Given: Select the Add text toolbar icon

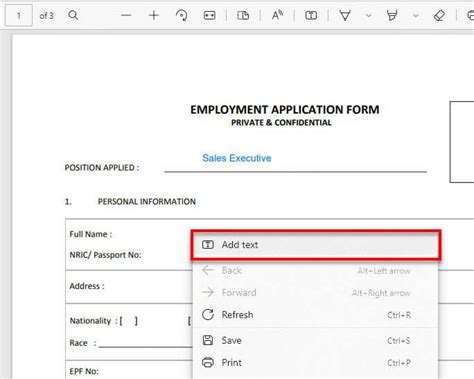Looking at the screenshot, I should pyautogui.click(x=311, y=15).
